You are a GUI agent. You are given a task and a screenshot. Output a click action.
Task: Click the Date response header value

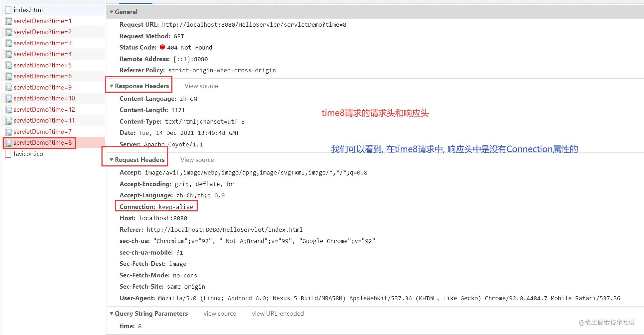[x=189, y=133]
